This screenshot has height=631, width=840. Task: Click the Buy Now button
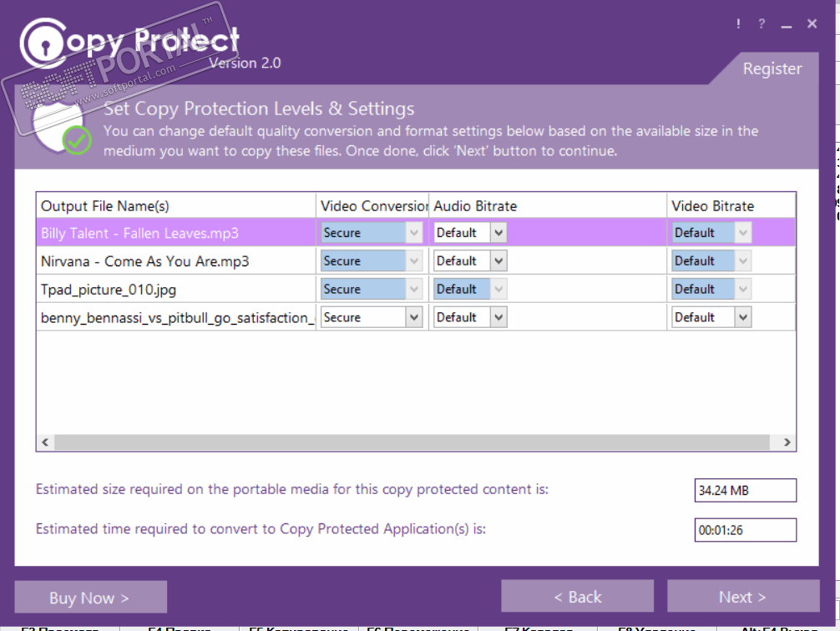tap(90, 598)
